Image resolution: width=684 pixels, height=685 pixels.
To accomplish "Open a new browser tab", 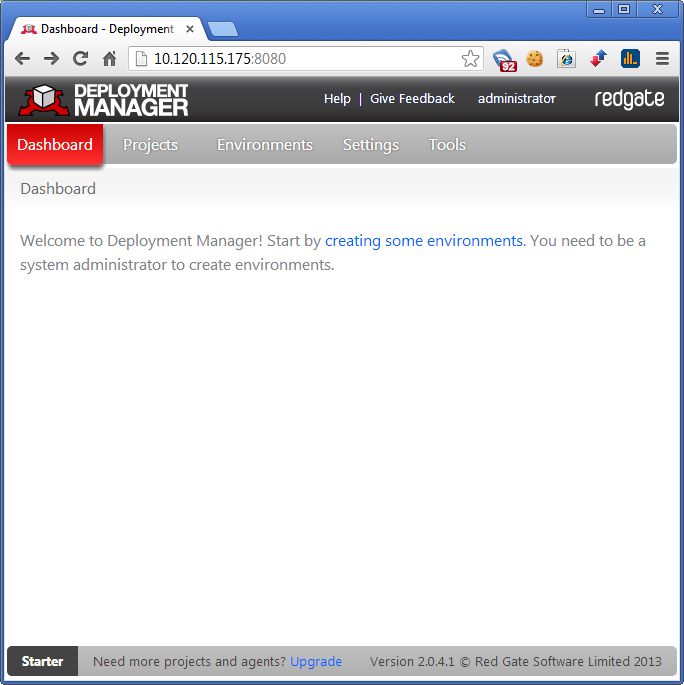I will (x=223, y=29).
